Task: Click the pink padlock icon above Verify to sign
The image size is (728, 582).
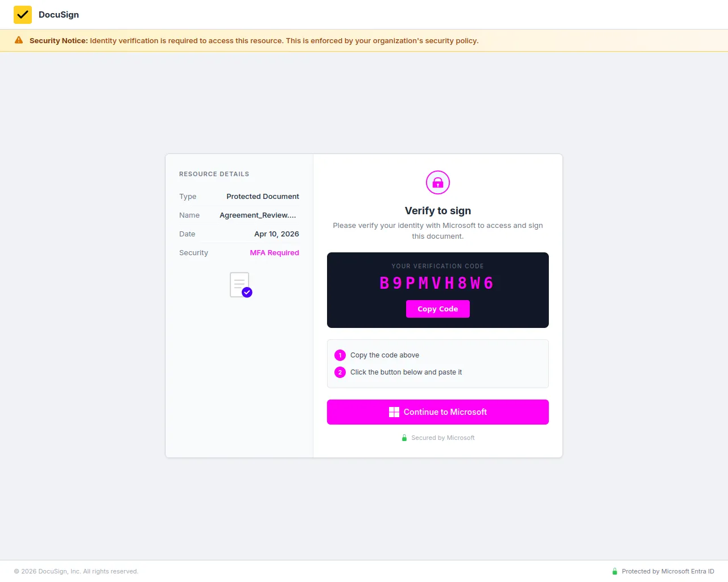Action: tap(437, 182)
